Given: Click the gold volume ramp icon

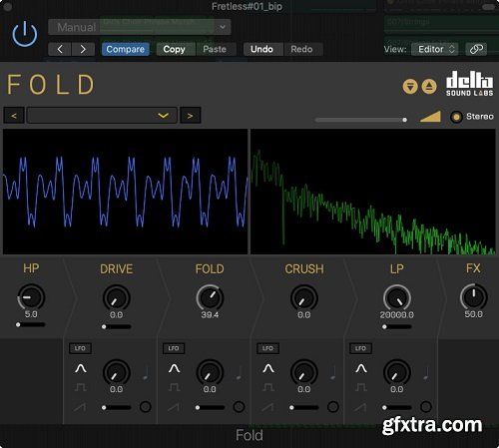Looking at the screenshot, I should [x=430, y=117].
